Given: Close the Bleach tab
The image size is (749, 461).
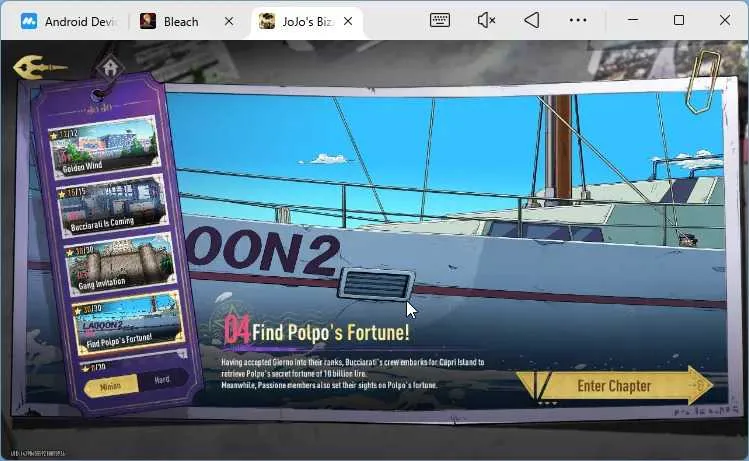Looking at the screenshot, I should [229, 21].
